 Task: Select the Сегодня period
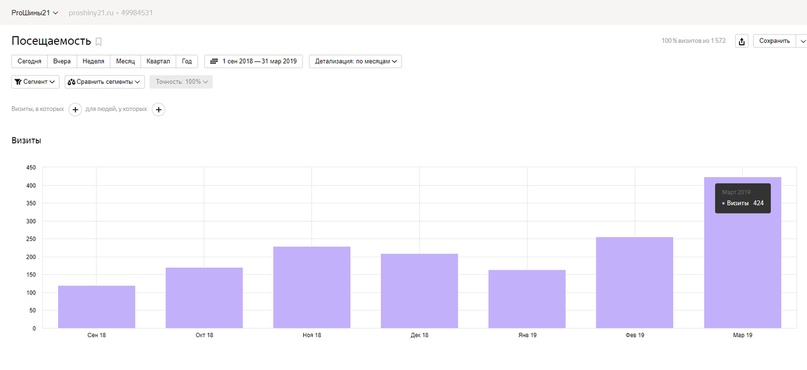[x=29, y=61]
